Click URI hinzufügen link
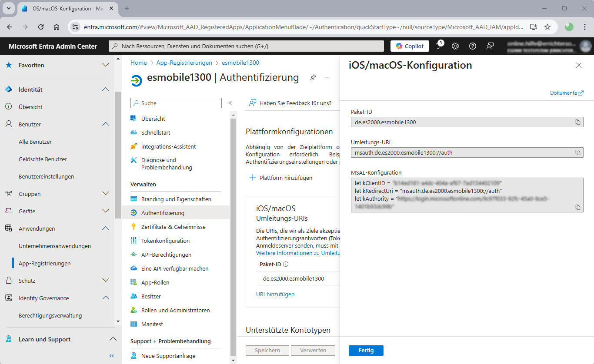The width and height of the screenshot is (594, 364). coord(275,294)
